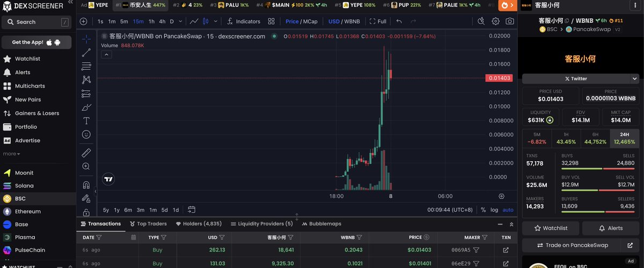Open go to date calendar
Screen dimensions: 644x268
pyautogui.click(x=192, y=210)
